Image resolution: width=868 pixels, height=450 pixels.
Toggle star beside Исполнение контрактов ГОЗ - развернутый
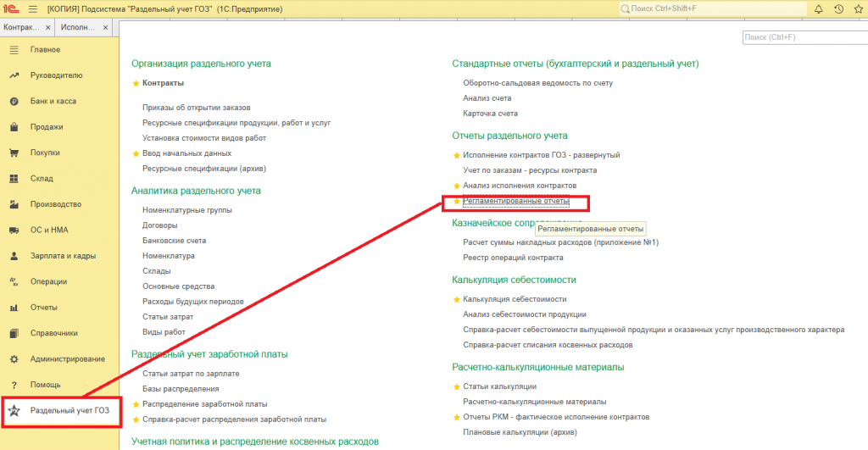457,156
